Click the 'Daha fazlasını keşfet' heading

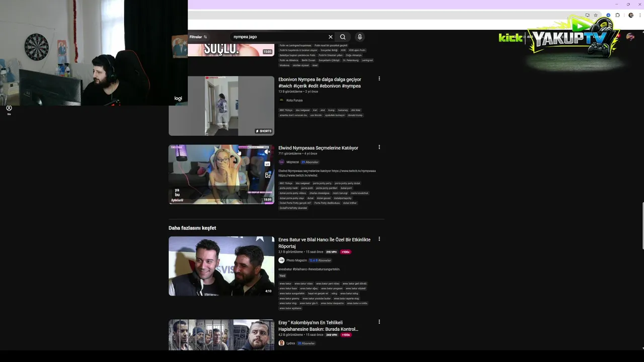point(192,228)
